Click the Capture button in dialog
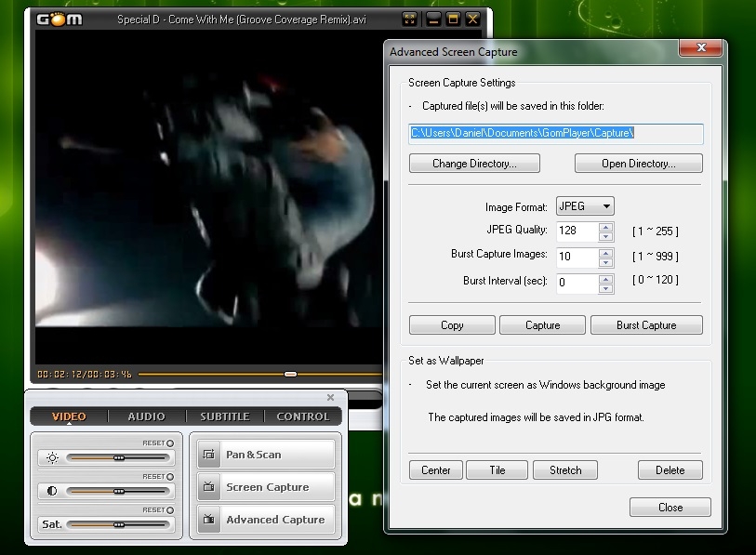 click(x=542, y=325)
